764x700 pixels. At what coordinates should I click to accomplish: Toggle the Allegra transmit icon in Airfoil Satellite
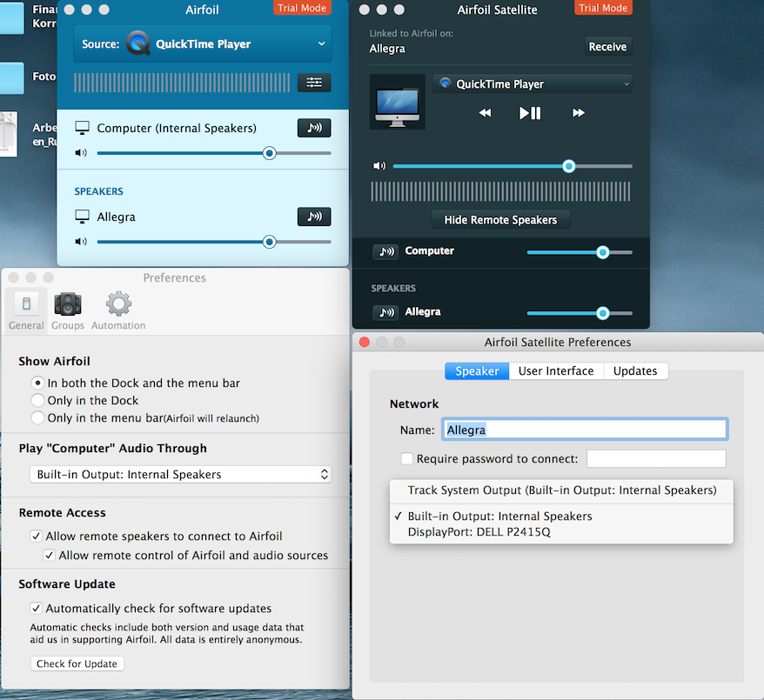[x=385, y=312]
